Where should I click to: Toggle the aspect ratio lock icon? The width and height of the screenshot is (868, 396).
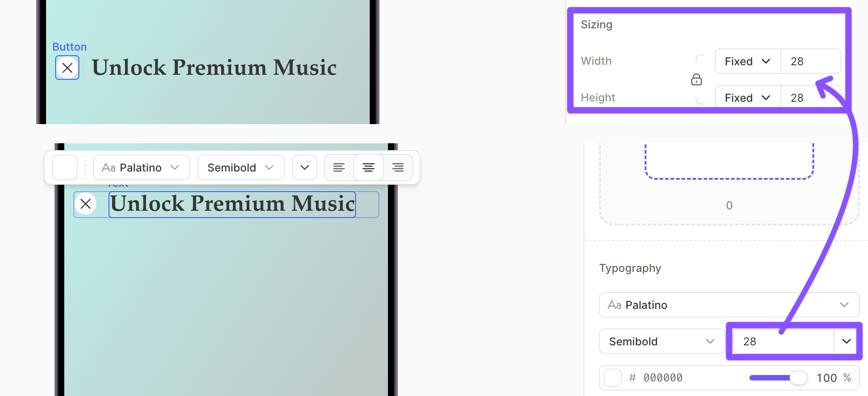point(697,80)
